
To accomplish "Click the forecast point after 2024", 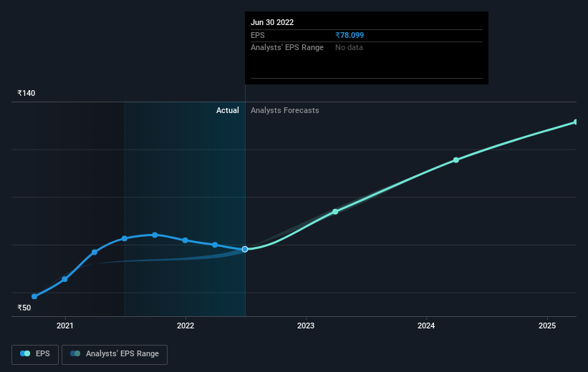I will tap(456, 160).
